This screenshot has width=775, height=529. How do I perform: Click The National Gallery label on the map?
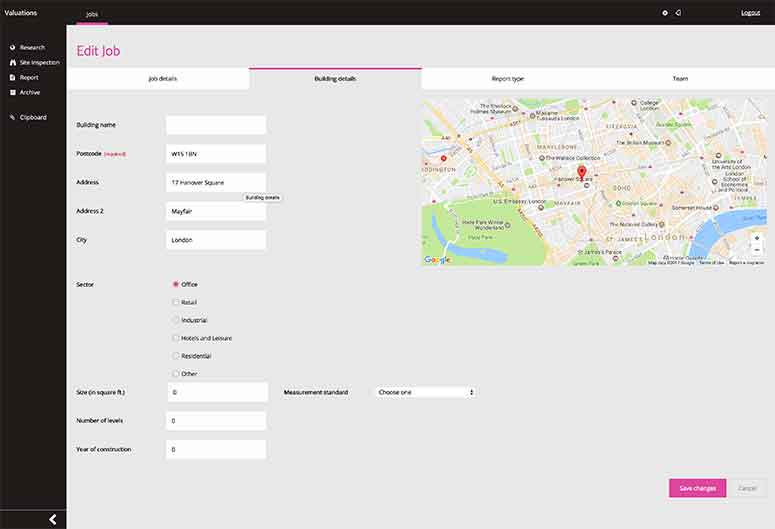(634, 224)
